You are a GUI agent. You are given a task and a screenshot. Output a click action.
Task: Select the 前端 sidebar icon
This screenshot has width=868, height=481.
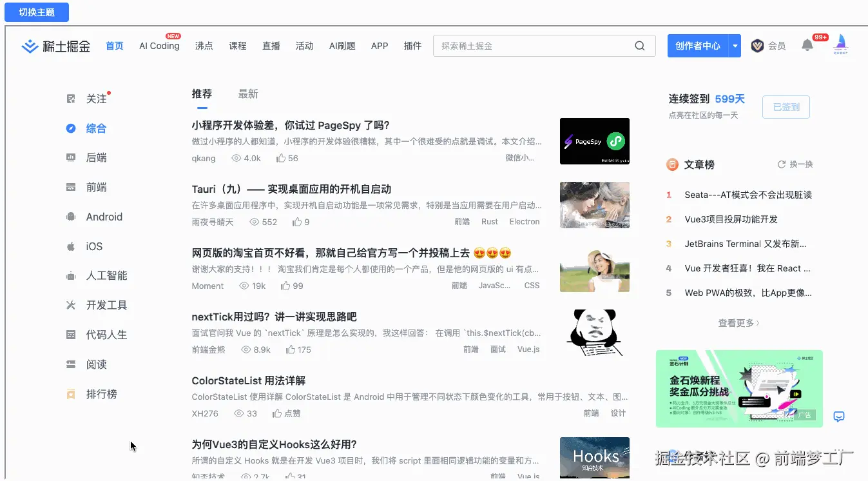click(x=71, y=187)
